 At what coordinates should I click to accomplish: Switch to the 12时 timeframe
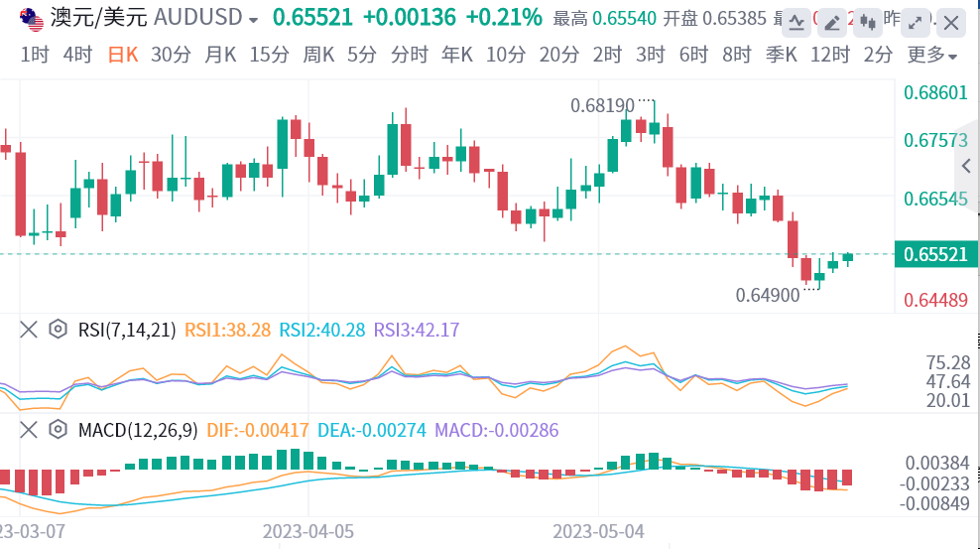(830, 55)
